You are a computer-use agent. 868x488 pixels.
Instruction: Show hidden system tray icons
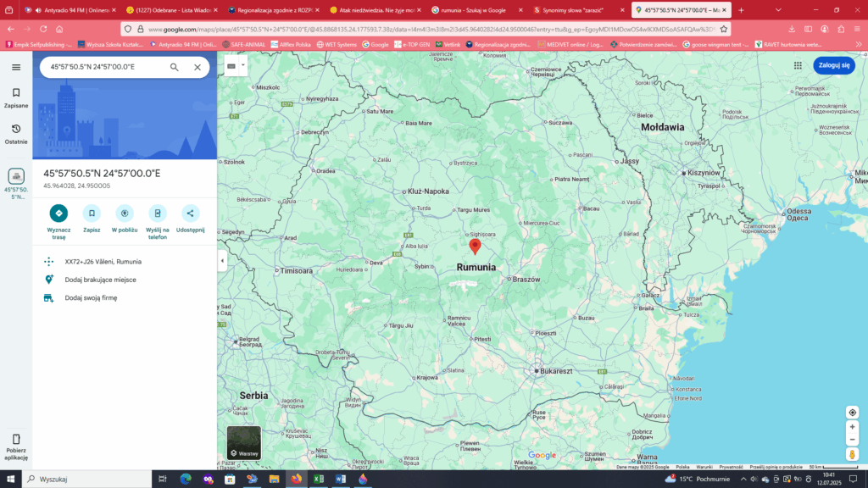pos(743,480)
